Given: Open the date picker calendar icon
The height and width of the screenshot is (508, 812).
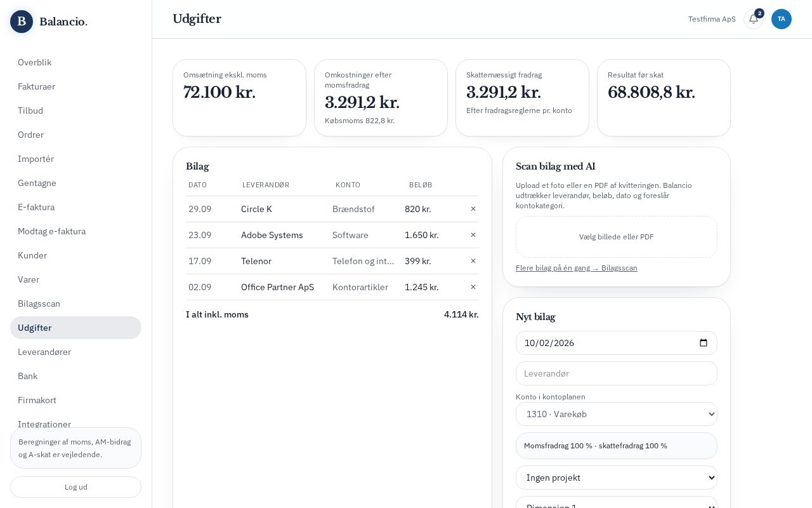Looking at the screenshot, I should 704,343.
